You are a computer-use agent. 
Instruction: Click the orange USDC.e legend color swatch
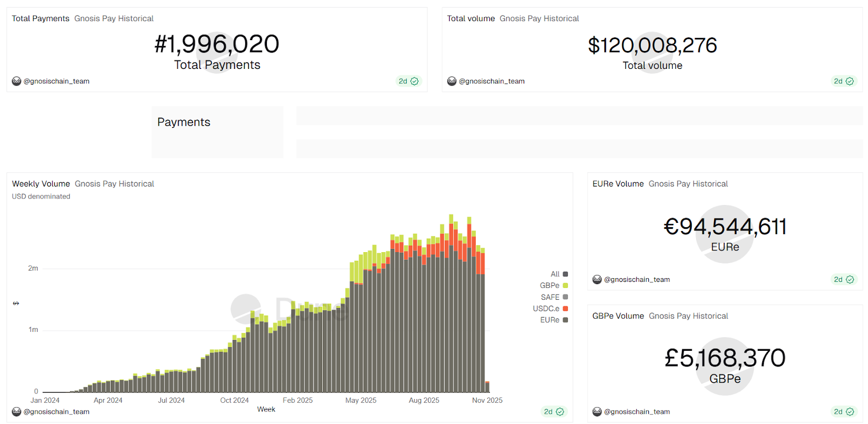point(565,309)
